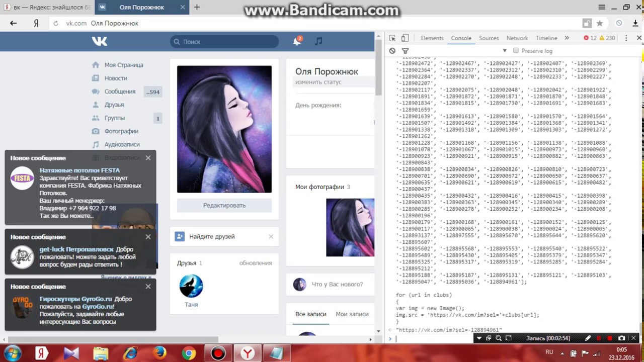
Task: Click the yellow warnings count 230
Action: point(607,38)
